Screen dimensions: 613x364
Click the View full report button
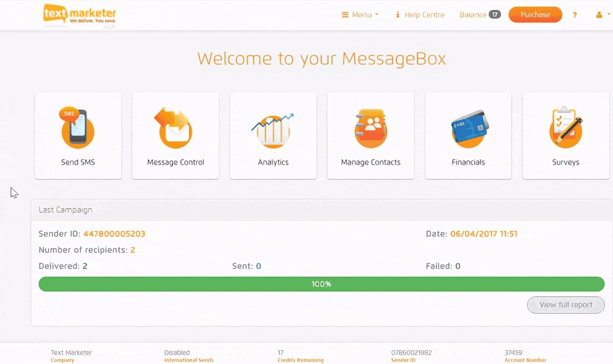pyautogui.click(x=566, y=305)
